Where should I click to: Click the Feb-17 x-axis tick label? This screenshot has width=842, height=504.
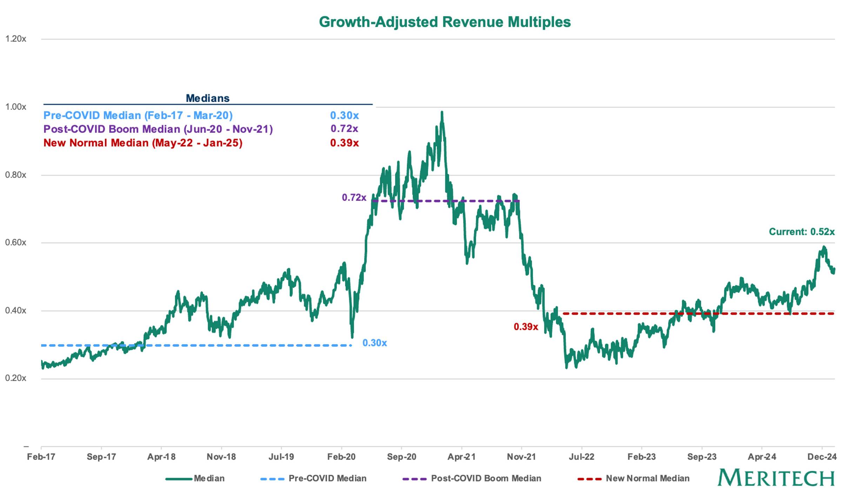(41, 457)
